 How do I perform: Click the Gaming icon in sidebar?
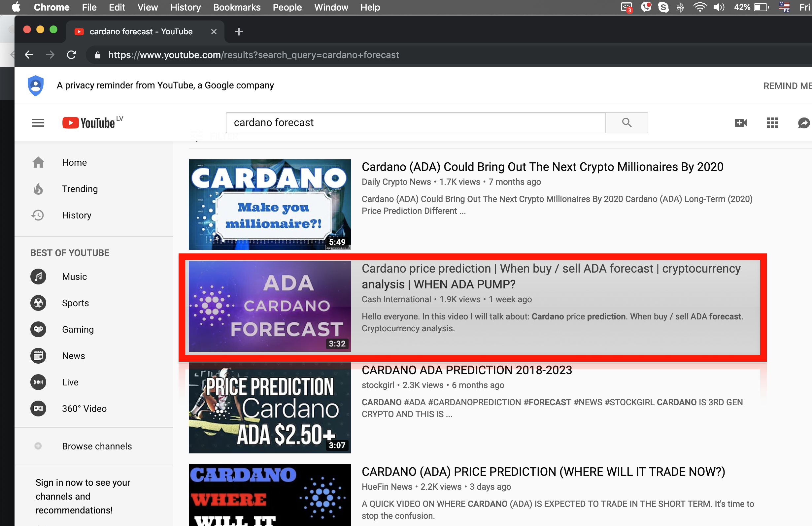[38, 330]
